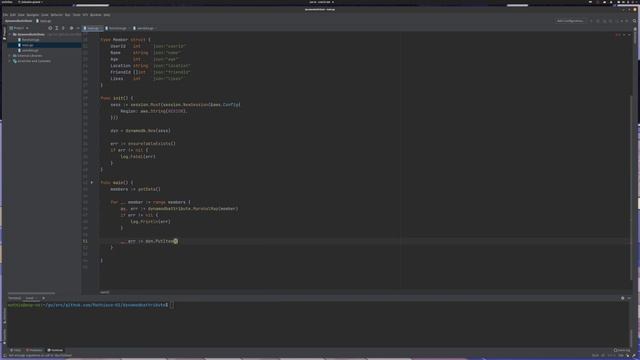Switch to the functions.go editor tab
640x360 pixels.
(117, 28)
